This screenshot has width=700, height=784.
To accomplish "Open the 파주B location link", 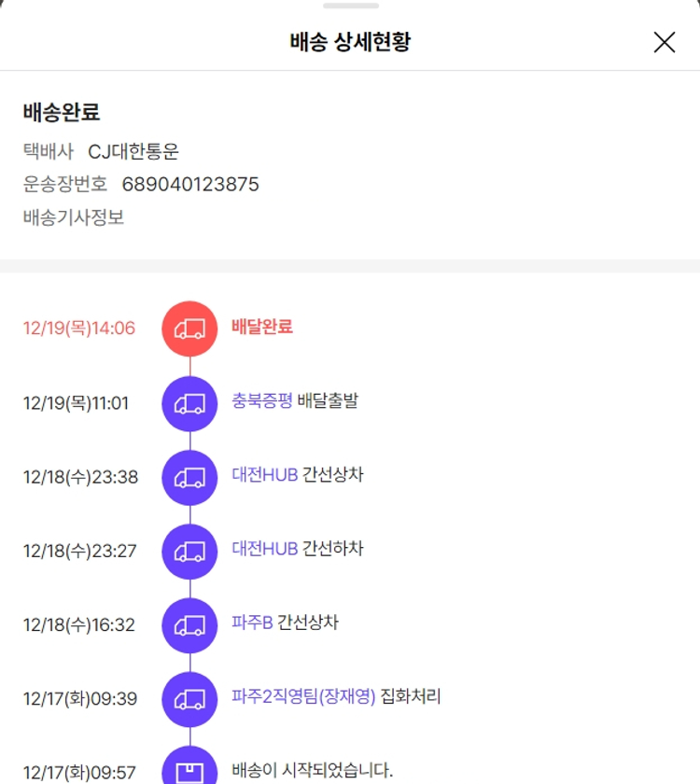I will [252, 623].
